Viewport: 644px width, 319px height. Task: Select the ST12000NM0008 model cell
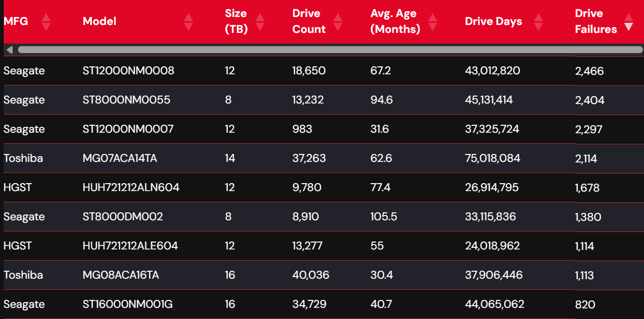[129, 71]
